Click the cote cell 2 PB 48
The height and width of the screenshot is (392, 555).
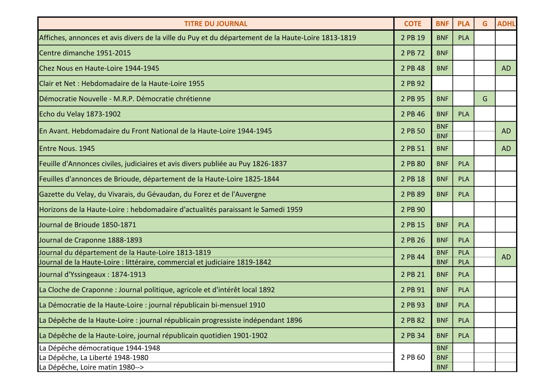[x=413, y=68]
